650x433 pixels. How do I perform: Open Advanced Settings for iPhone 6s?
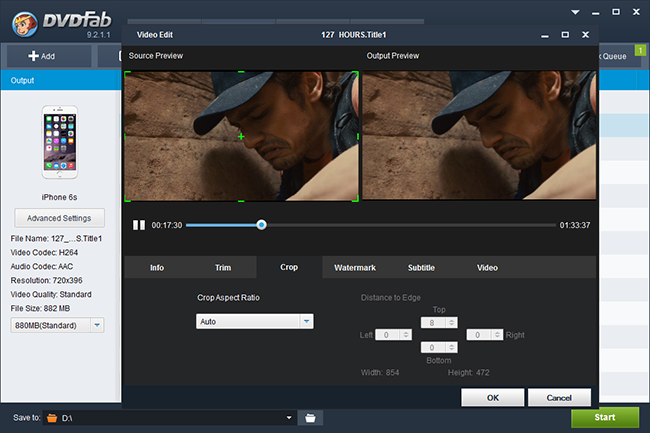(59, 218)
